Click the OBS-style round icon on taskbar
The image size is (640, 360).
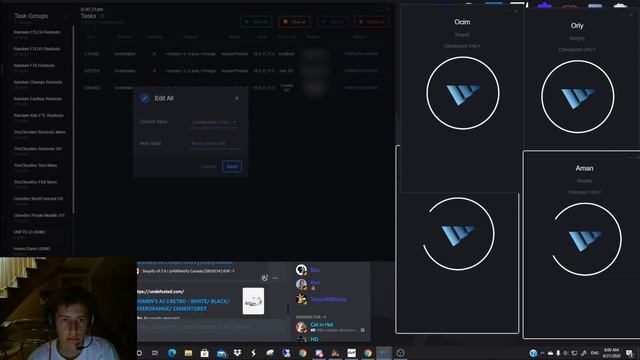pos(400,353)
